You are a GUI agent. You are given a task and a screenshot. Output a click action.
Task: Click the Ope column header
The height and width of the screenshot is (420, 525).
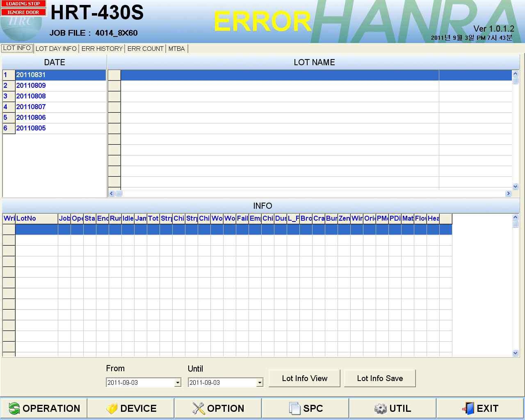tap(77, 219)
